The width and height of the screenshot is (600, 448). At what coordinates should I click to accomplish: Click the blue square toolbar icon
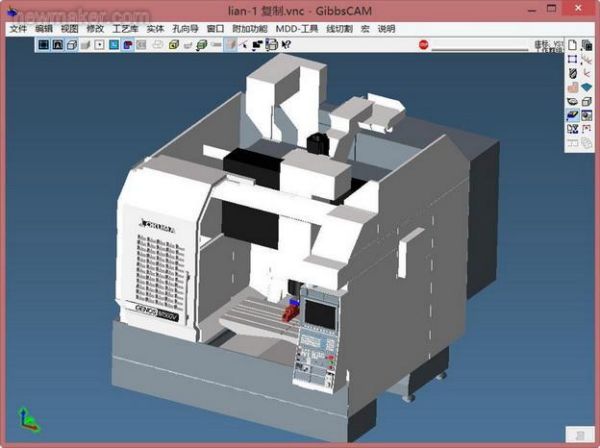coord(114,45)
